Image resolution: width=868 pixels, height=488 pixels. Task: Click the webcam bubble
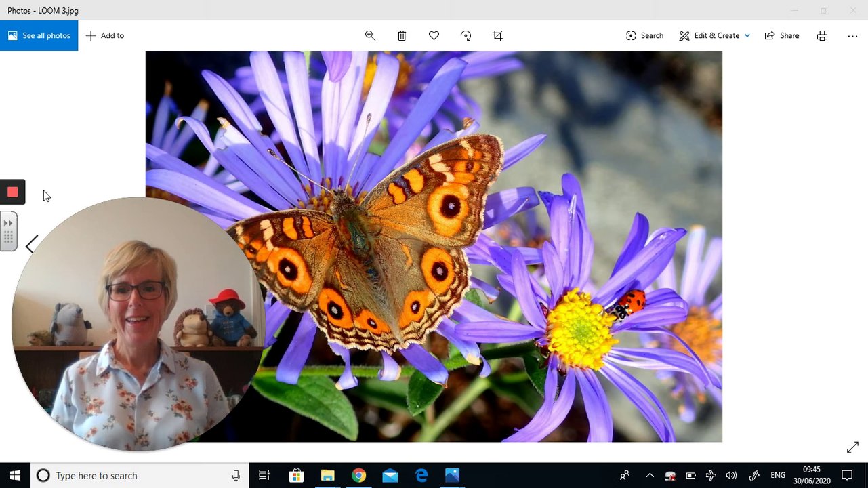point(138,324)
